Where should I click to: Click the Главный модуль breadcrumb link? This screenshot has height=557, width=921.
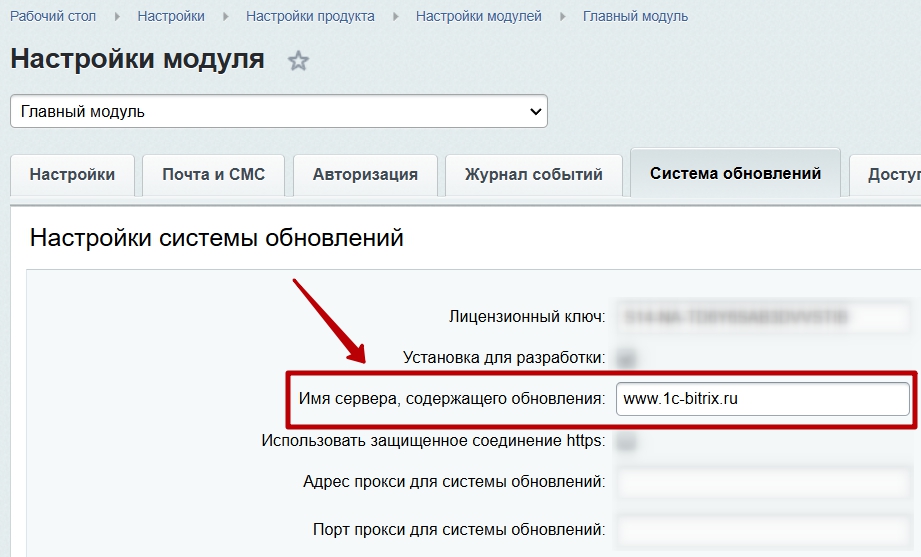pos(635,17)
